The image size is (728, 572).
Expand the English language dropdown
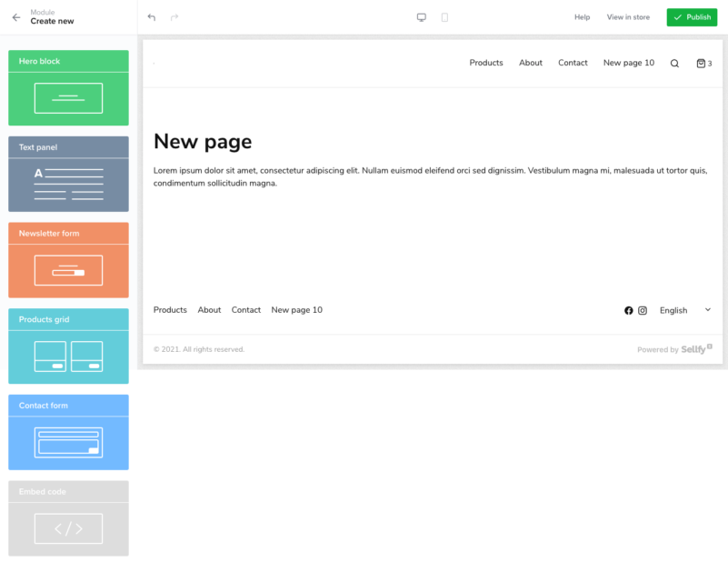(x=684, y=310)
